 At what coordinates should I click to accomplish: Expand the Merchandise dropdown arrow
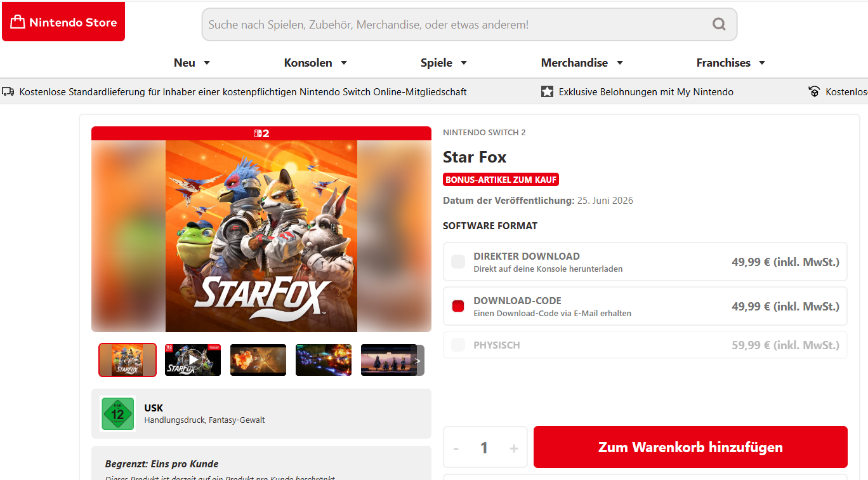click(x=620, y=63)
